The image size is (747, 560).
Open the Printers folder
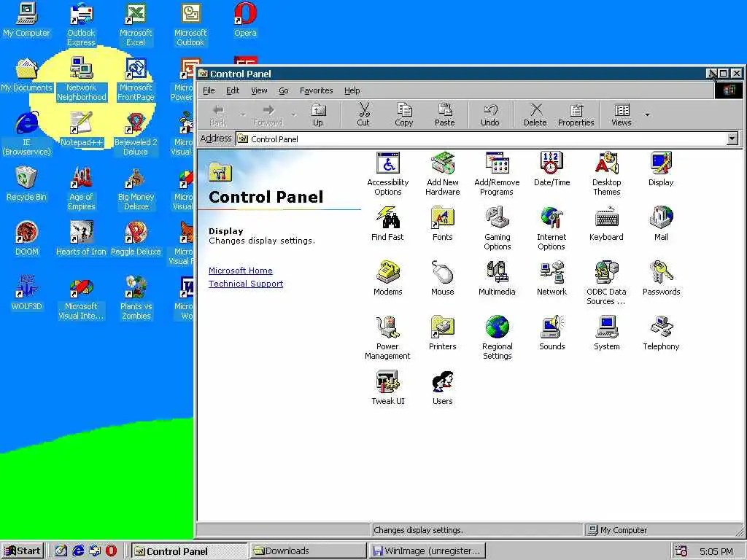[x=443, y=333]
